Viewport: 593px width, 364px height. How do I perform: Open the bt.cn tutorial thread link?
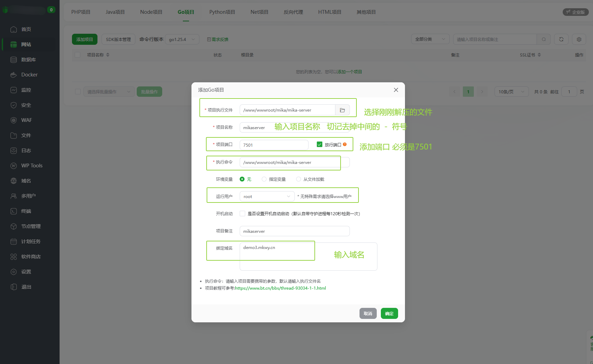coord(280,288)
